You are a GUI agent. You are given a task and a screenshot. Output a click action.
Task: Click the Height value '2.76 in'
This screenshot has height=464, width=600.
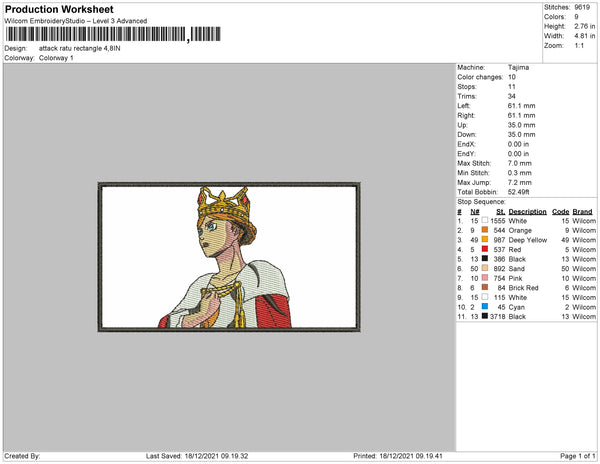585,26
